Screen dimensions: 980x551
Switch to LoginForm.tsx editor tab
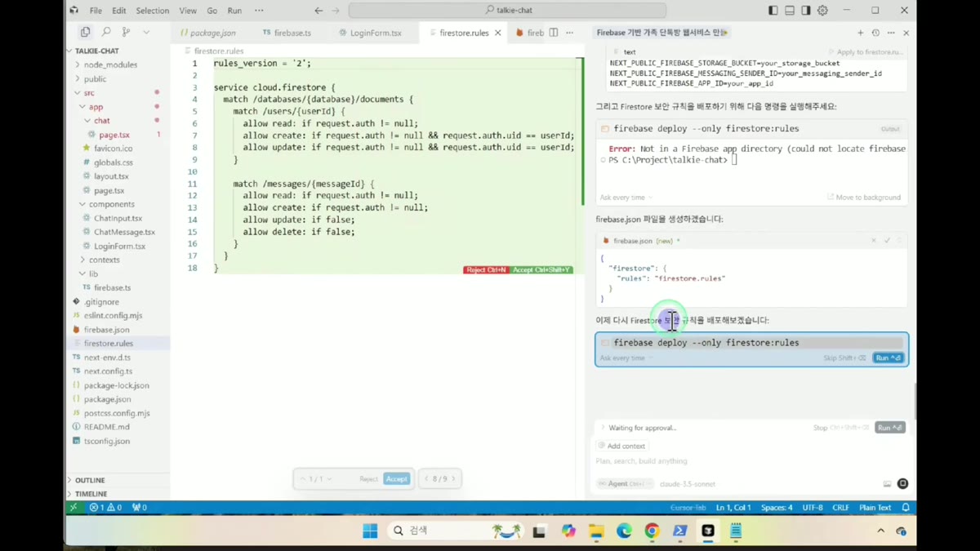tap(371, 33)
